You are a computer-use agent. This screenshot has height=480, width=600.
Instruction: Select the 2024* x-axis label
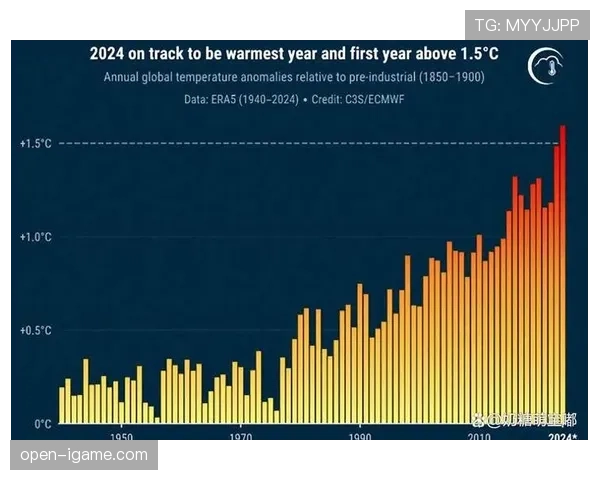pos(563,438)
